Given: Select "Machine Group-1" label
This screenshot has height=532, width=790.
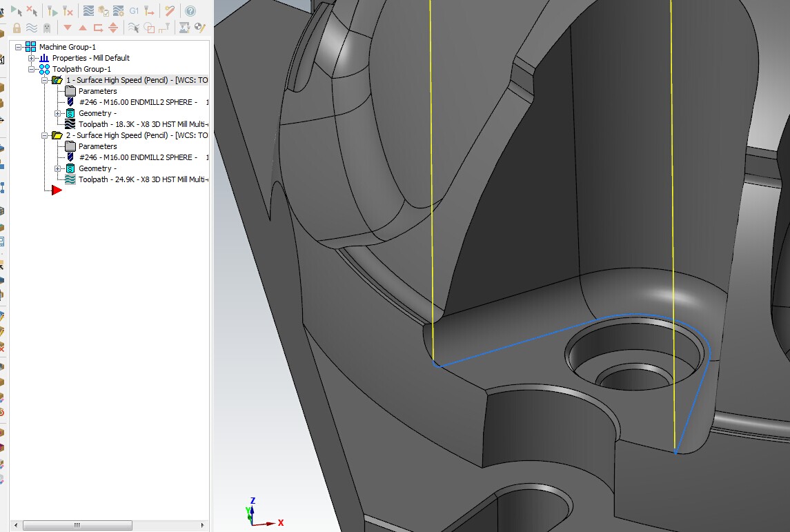Looking at the screenshot, I should (x=68, y=47).
